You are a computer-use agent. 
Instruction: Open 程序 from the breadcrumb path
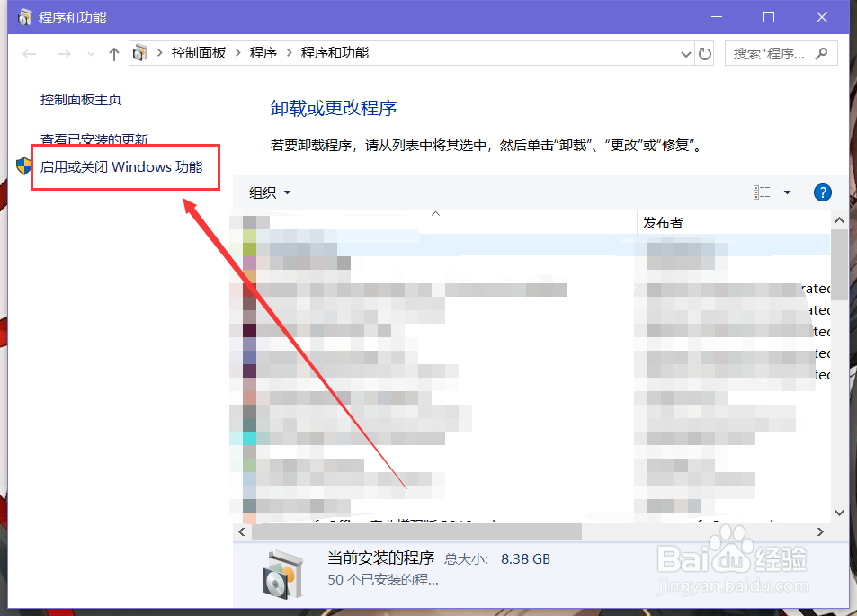(x=263, y=53)
